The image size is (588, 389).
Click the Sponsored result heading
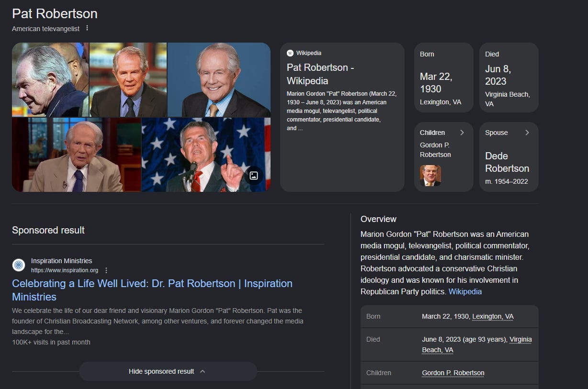pos(48,230)
